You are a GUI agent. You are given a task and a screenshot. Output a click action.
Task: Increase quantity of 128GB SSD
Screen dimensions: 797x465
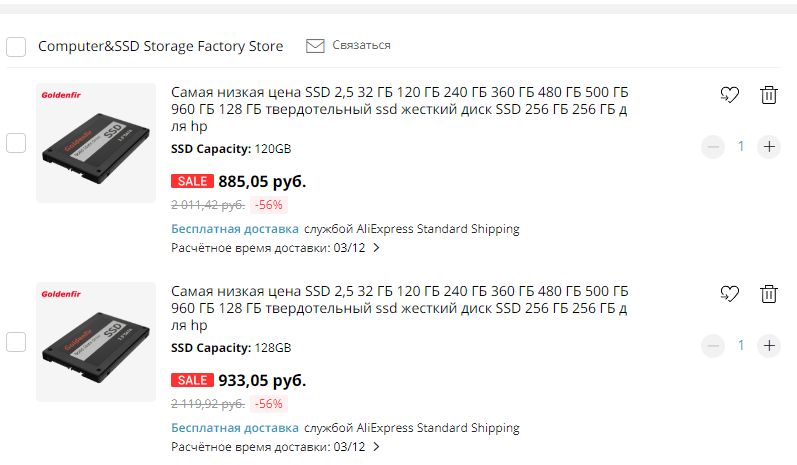pyautogui.click(x=768, y=345)
